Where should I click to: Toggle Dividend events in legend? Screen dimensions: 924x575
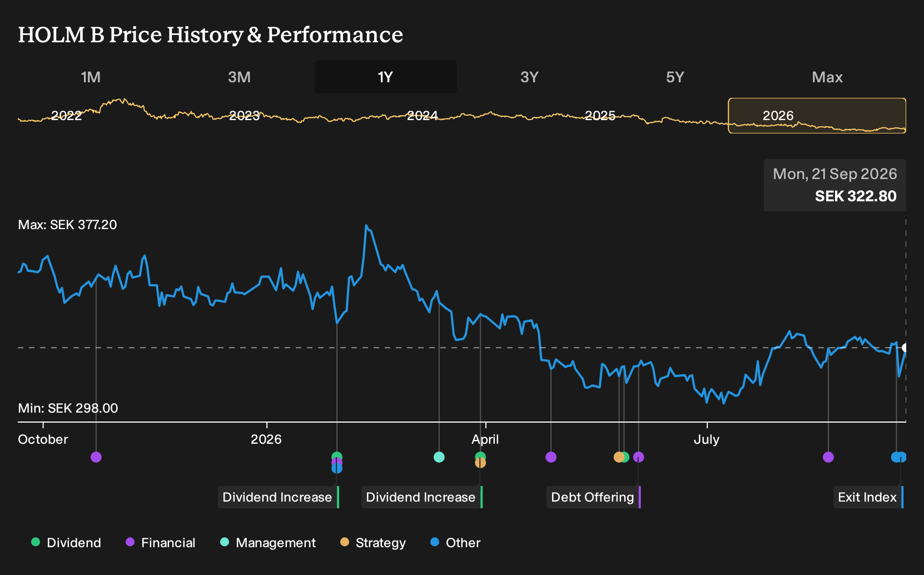[66, 543]
